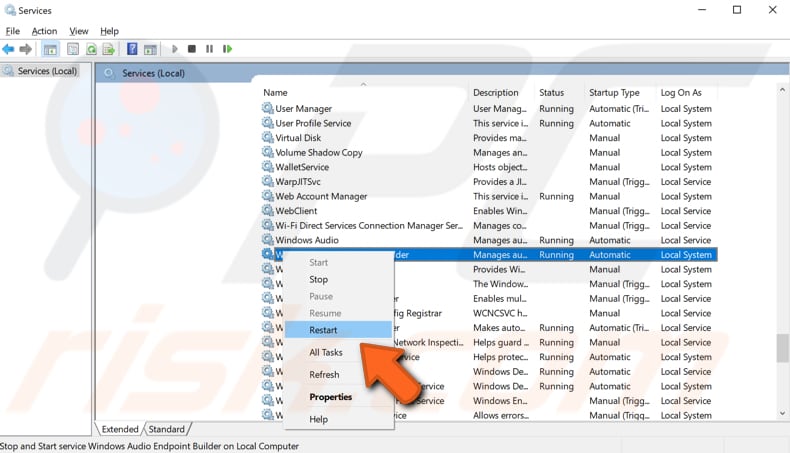
Task: Click the Back arrow in the toolbar
Action: pos(8,49)
